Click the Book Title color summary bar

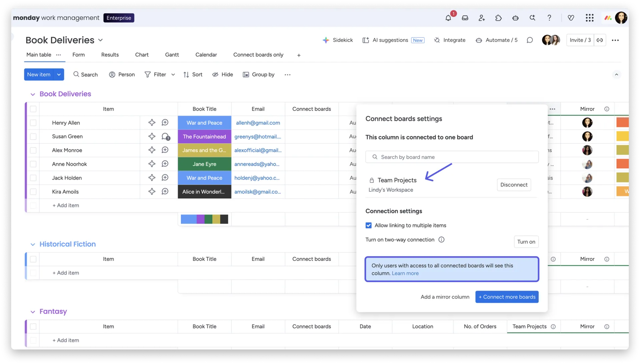(204, 219)
